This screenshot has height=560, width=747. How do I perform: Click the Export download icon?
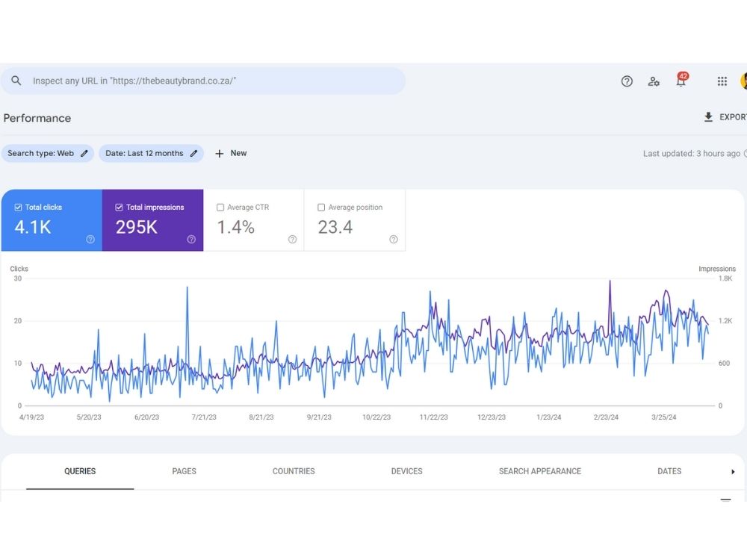(708, 117)
